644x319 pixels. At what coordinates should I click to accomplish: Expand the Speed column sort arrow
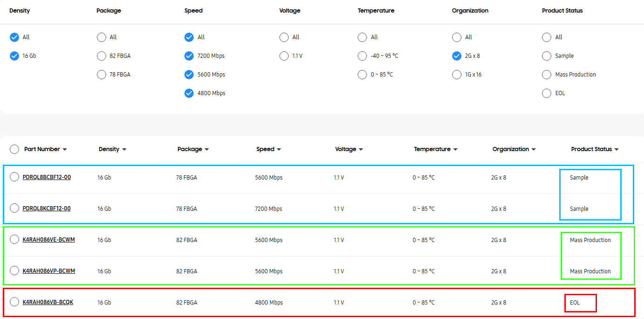[x=279, y=150]
